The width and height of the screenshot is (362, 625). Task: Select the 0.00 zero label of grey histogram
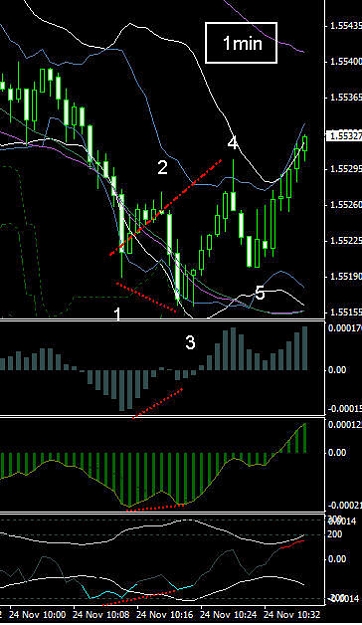[x=337, y=370]
